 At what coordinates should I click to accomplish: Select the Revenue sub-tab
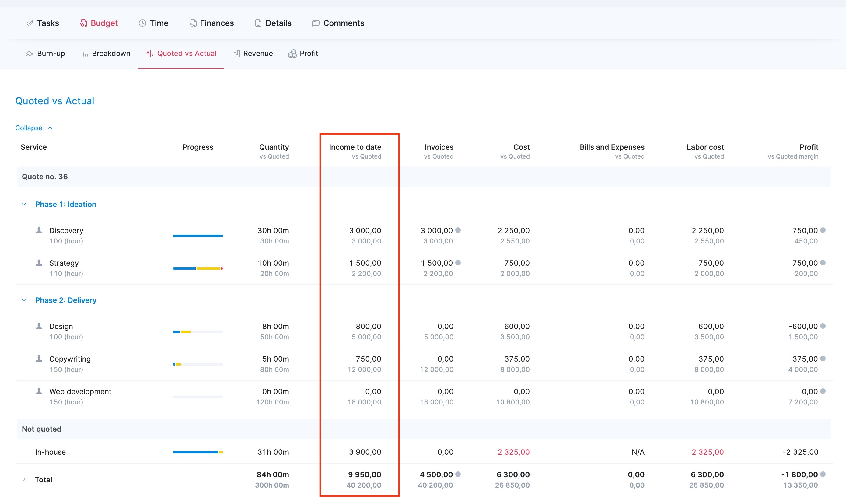253,54
